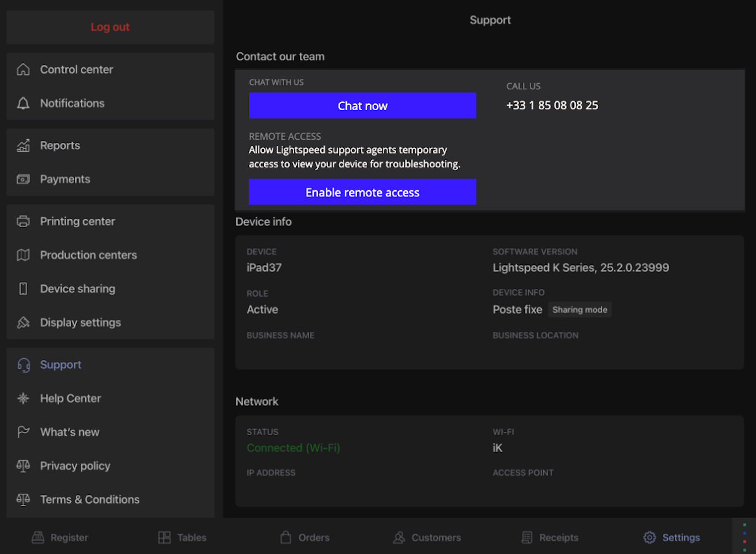Open the Help Center menu item

[x=70, y=399]
